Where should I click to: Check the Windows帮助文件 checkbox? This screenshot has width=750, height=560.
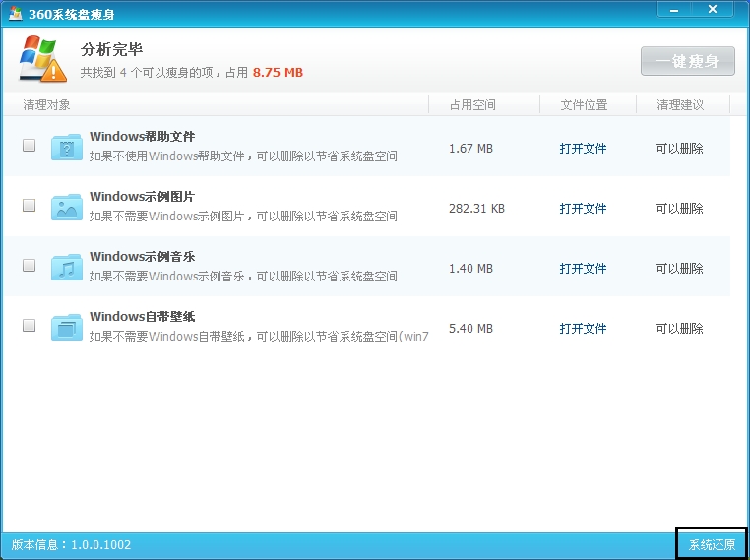click(x=30, y=145)
